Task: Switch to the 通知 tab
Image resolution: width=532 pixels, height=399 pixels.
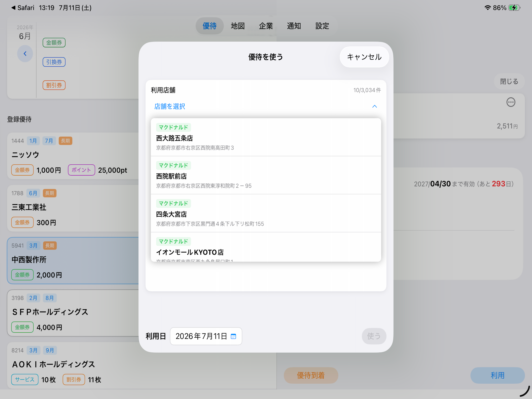Action: (294, 26)
